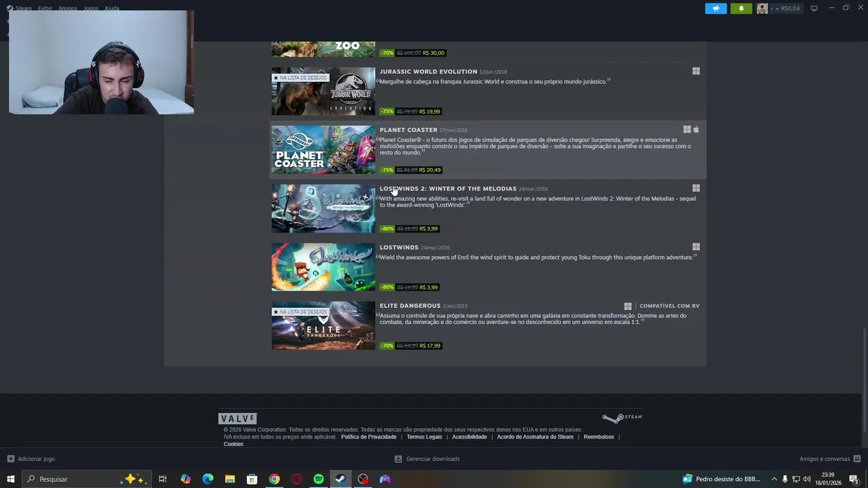Open the LostWinds 2 game thumbnail
This screenshot has width=868, height=488.
coord(323,208)
